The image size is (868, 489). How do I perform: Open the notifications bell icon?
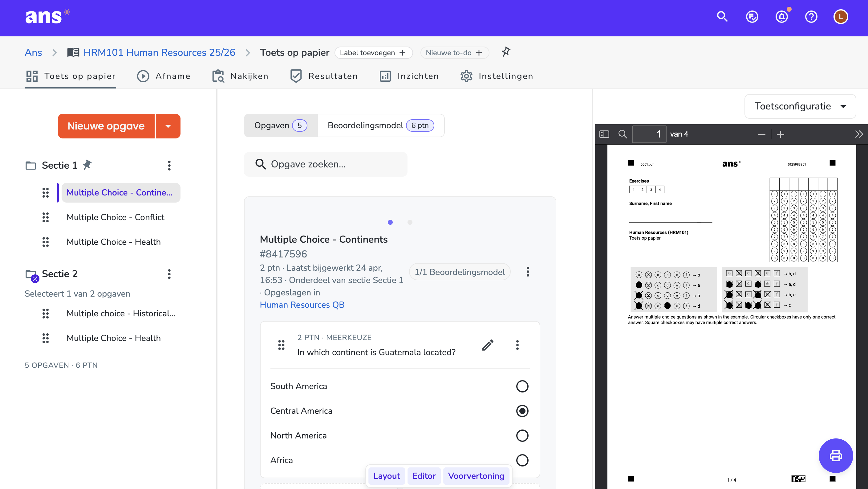782,17
